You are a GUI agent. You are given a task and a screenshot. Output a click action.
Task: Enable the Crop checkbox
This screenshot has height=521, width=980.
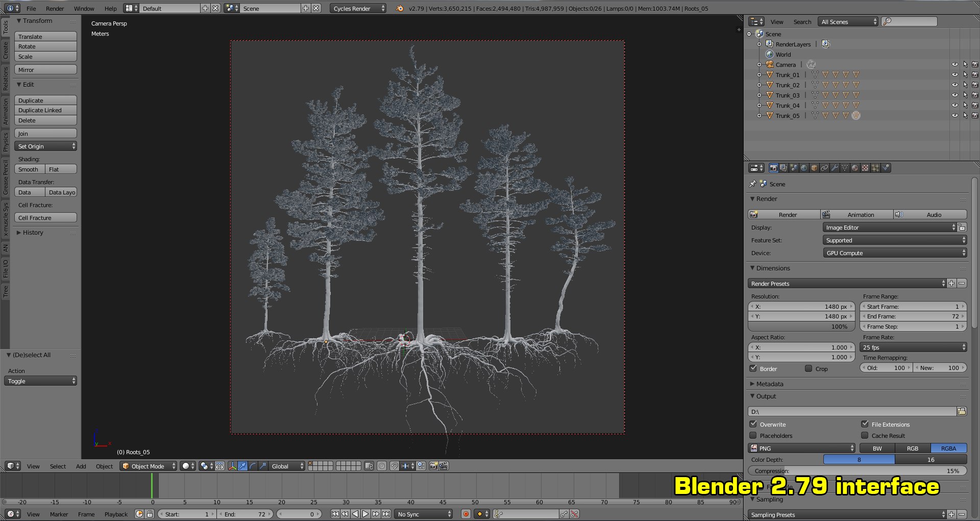click(x=808, y=368)
